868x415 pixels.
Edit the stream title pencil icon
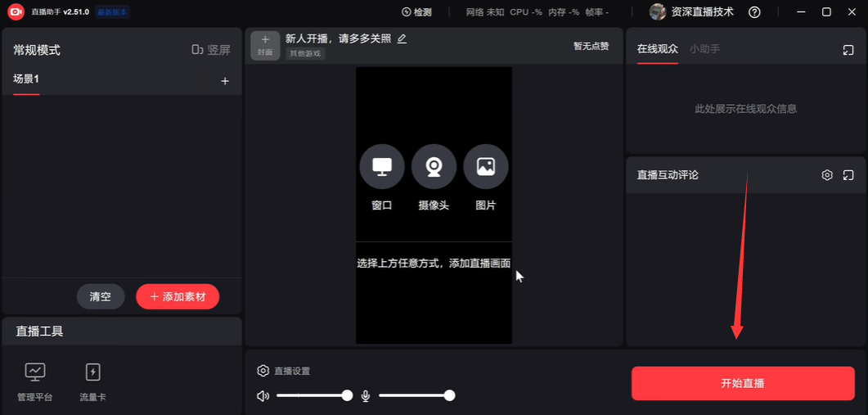[402, 38]
